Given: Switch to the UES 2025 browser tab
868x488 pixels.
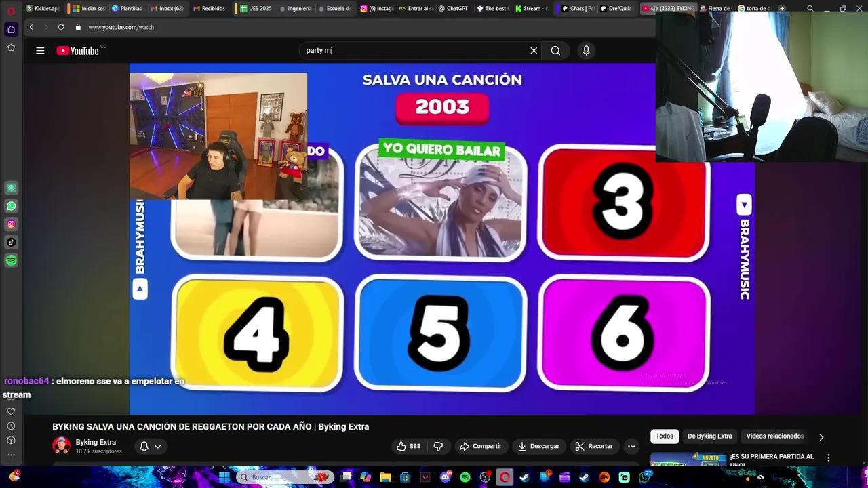Looking at the screenshot, I should 256,9.
